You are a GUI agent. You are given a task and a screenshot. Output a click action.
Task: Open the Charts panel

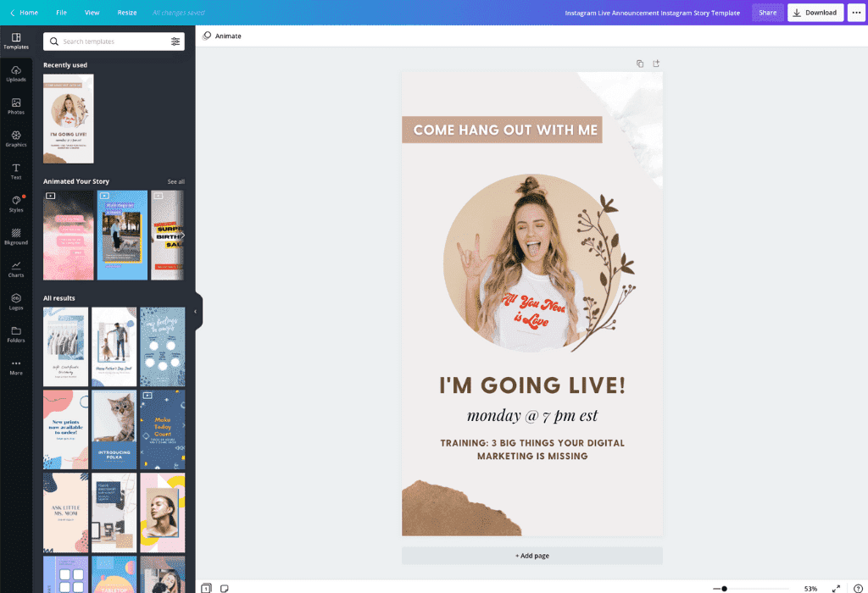[x=16, y=269]
